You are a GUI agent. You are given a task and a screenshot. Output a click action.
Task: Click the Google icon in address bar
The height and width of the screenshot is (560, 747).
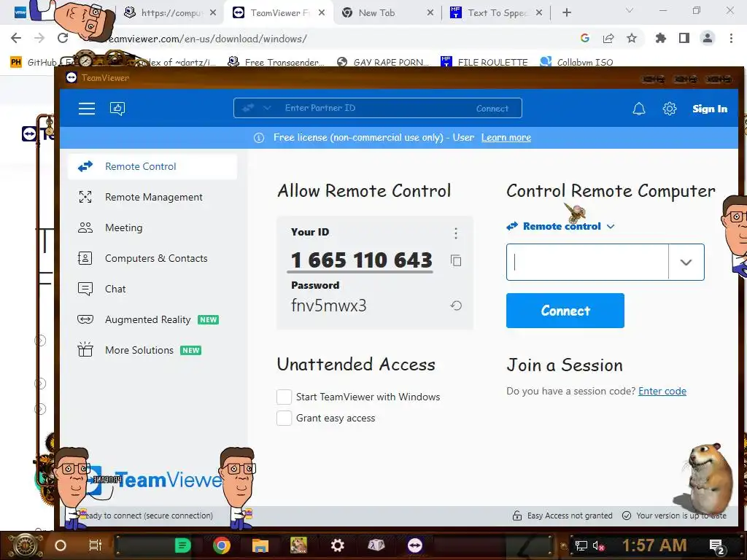(x=585, y=38)
